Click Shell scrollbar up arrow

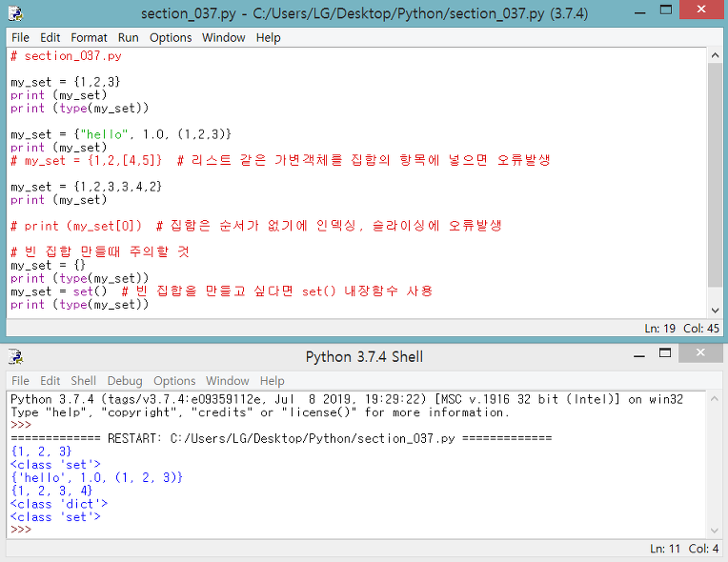pyautogui.click(x=714, y=399)
